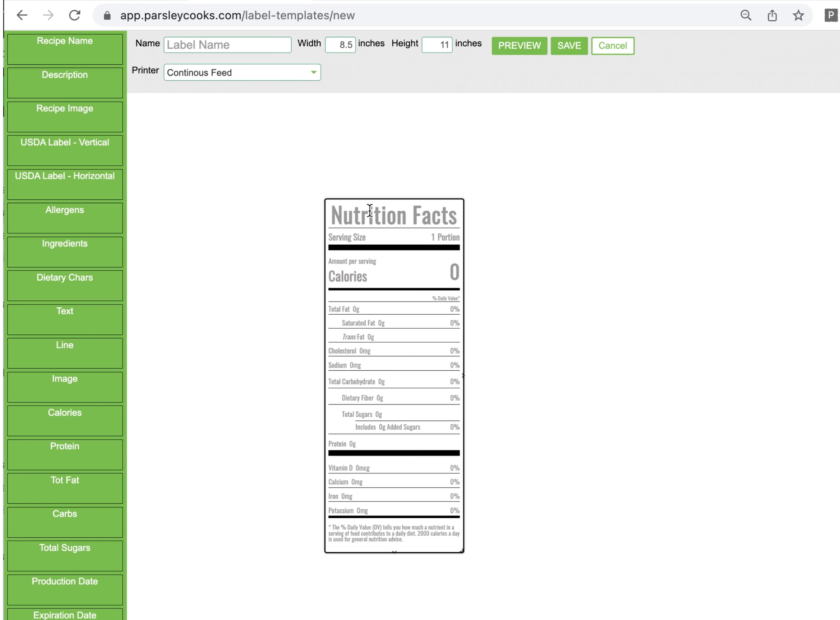
Task: Cancel the label template edit
Action: tap(613, 45)
